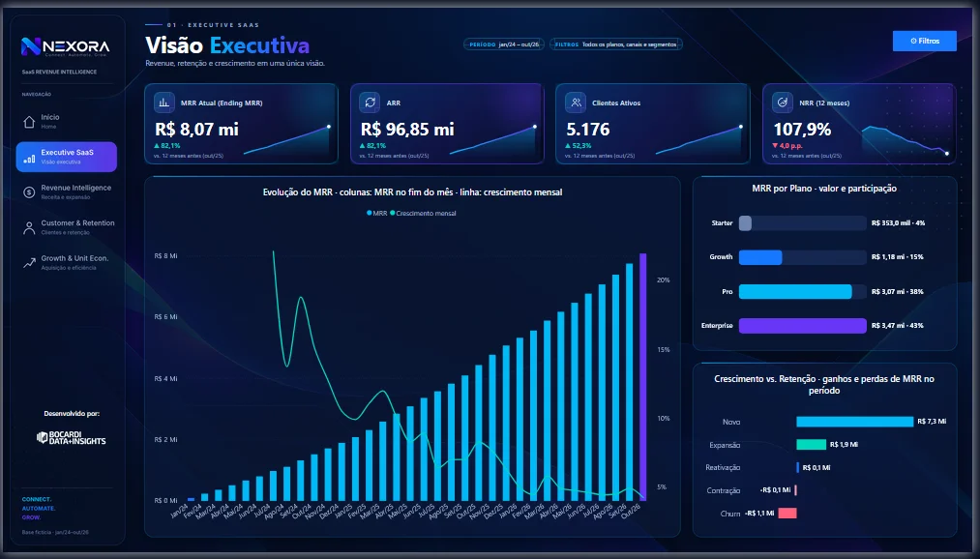Click the MRR Atual card chart icon
The width and height of the screenshot is (980, 559).
(163, 103)
